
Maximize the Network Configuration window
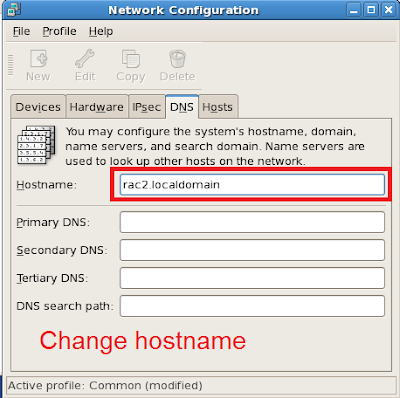pos(371,10)
